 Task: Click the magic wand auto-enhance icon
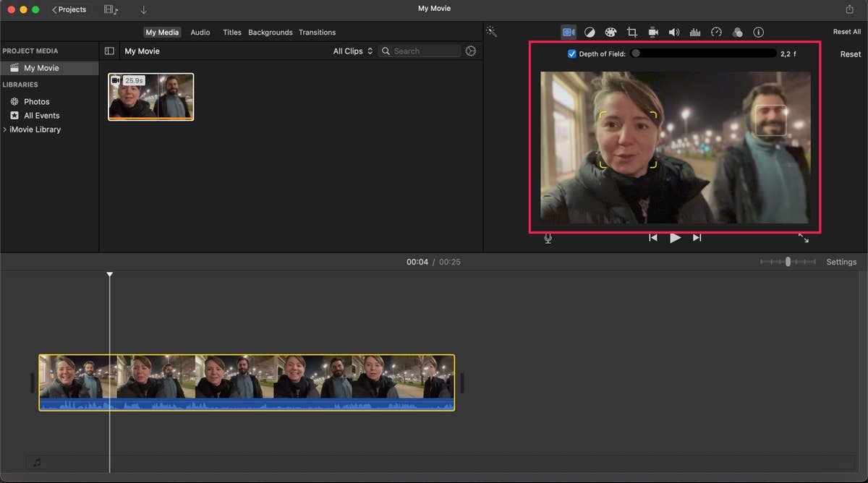click(492, 32)
